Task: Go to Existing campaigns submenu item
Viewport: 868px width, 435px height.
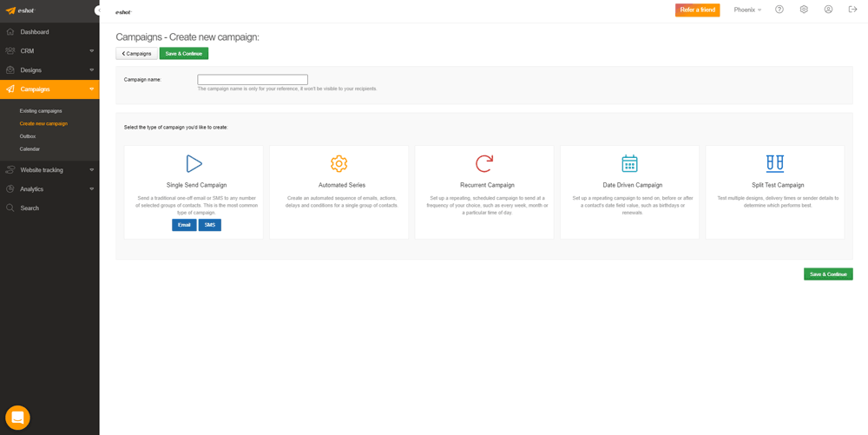Action: [41, 111]
